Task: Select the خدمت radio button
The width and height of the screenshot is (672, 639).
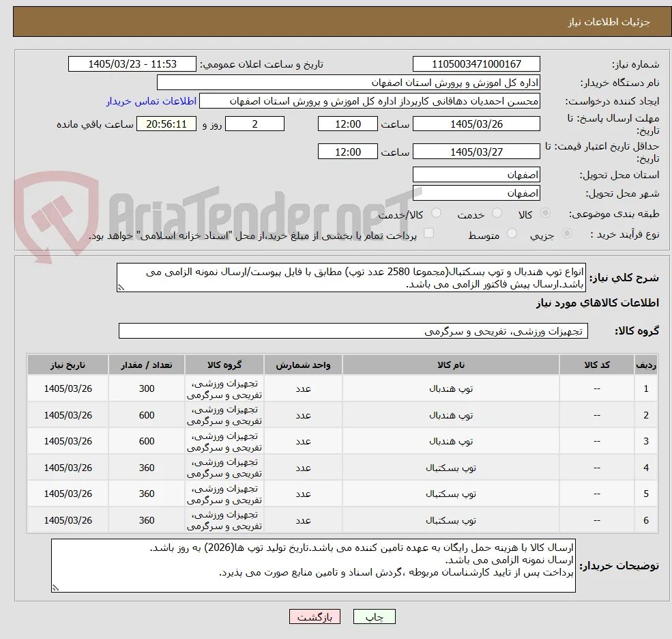Action: (x=497, y=213)
